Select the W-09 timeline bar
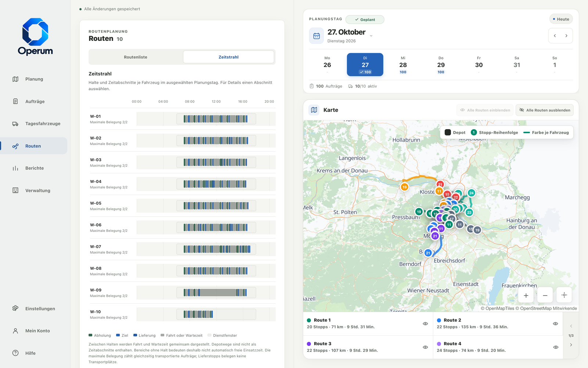588x368 pixels. click(216, 293)
